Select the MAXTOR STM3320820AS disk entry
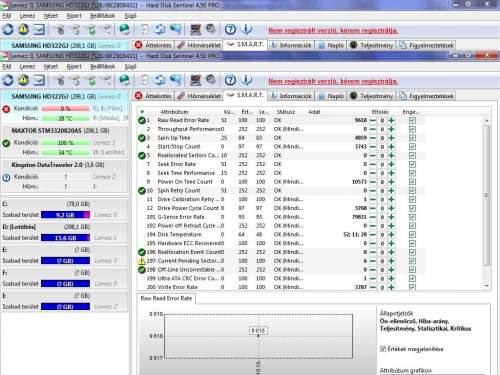 point(64,142)
